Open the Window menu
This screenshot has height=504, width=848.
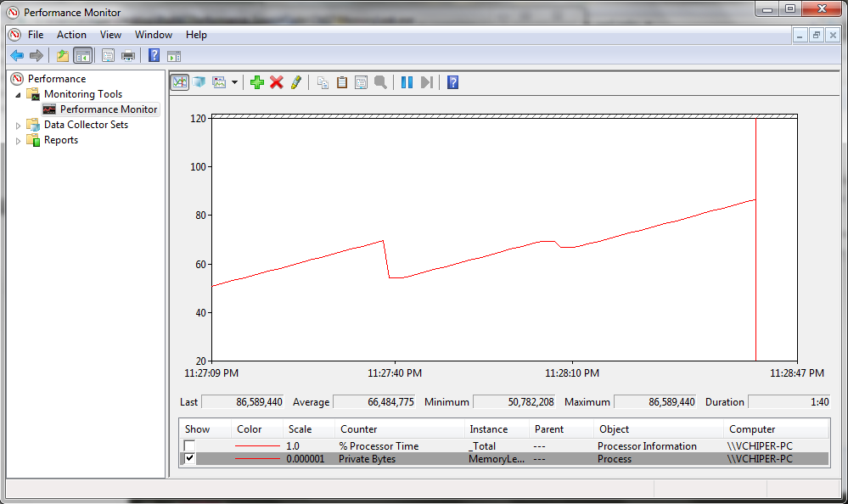pyautogui.click(x=154, y=35)
